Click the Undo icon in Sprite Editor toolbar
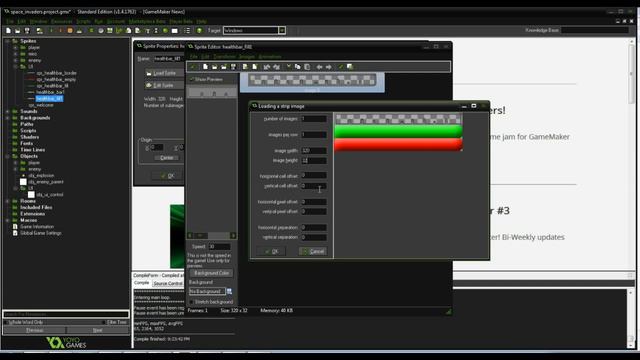The height and width of the screenshot is (360, 640). coord(267,67)
